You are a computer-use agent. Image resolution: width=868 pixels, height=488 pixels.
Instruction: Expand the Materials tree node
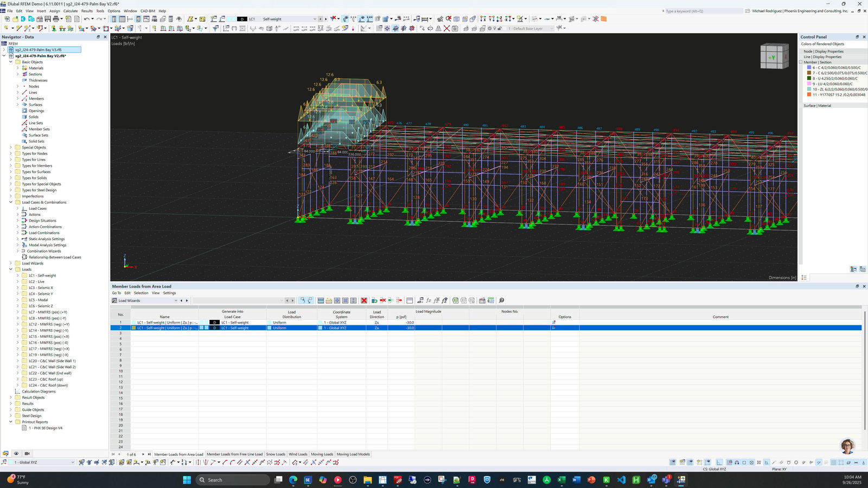point(17,68)
